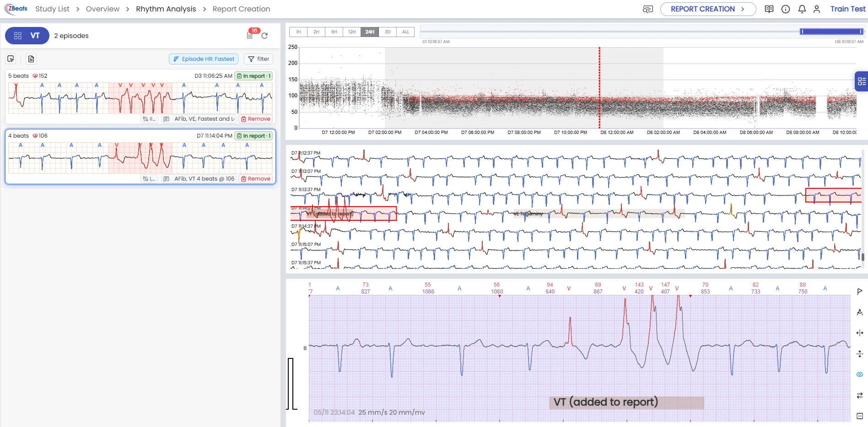868x427 pixels.
Task: Open lead selector on 5 beats episode
Action: (x=149, y=119)
